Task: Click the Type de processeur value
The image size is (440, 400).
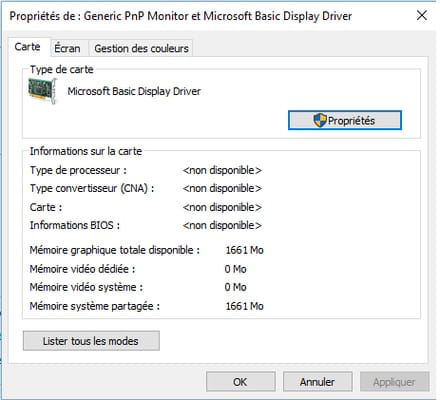Action: point(222,170)
